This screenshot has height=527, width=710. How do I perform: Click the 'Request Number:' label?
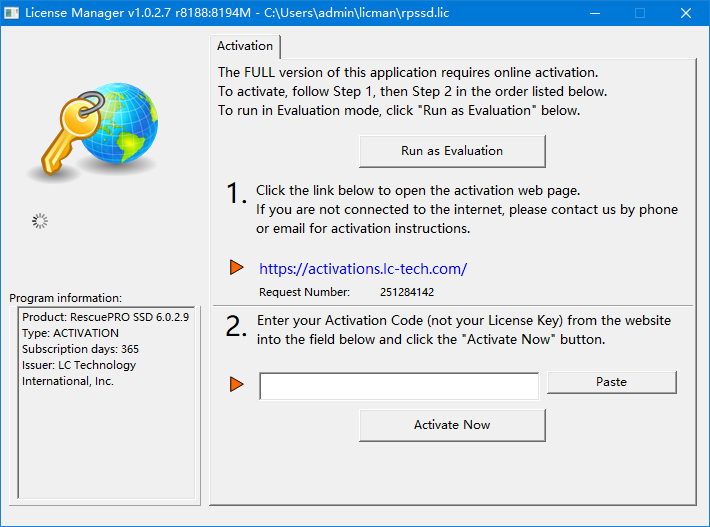click(x=304, y=292)
